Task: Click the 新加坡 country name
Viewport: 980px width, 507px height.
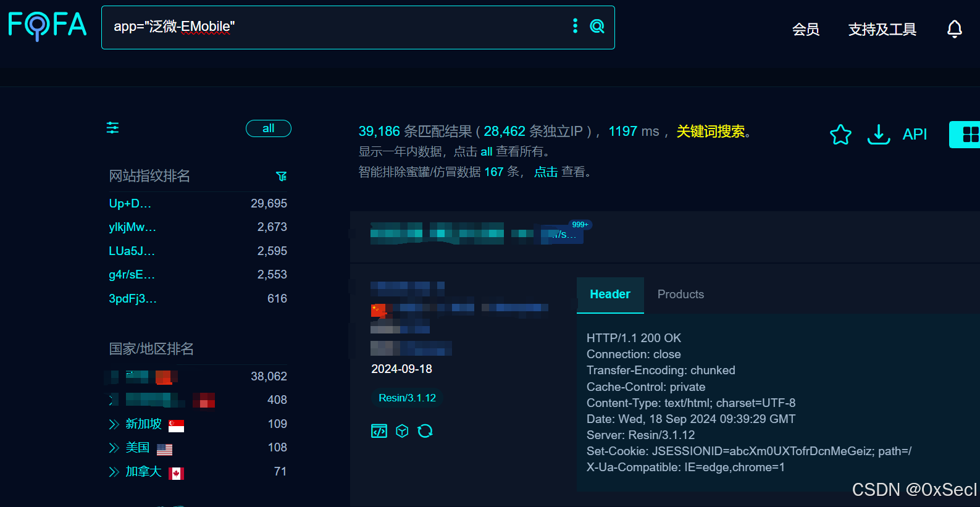Action: tap(144, 424)
